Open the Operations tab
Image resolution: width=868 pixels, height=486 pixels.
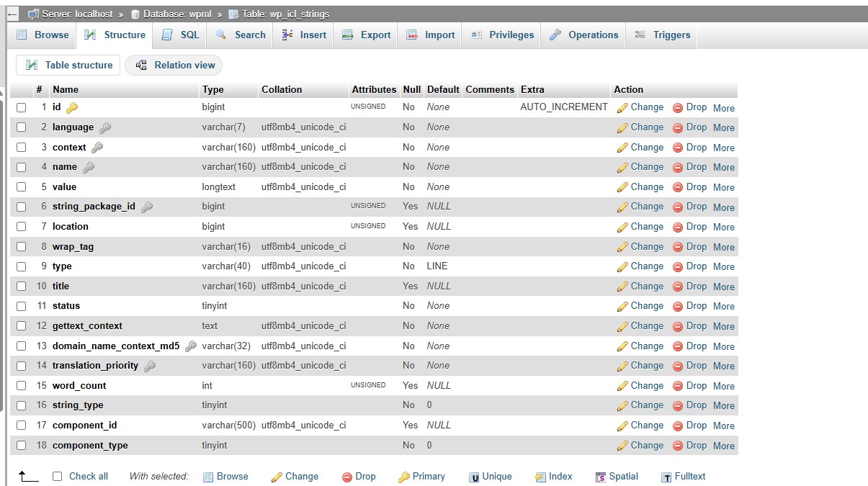[583, 35]
